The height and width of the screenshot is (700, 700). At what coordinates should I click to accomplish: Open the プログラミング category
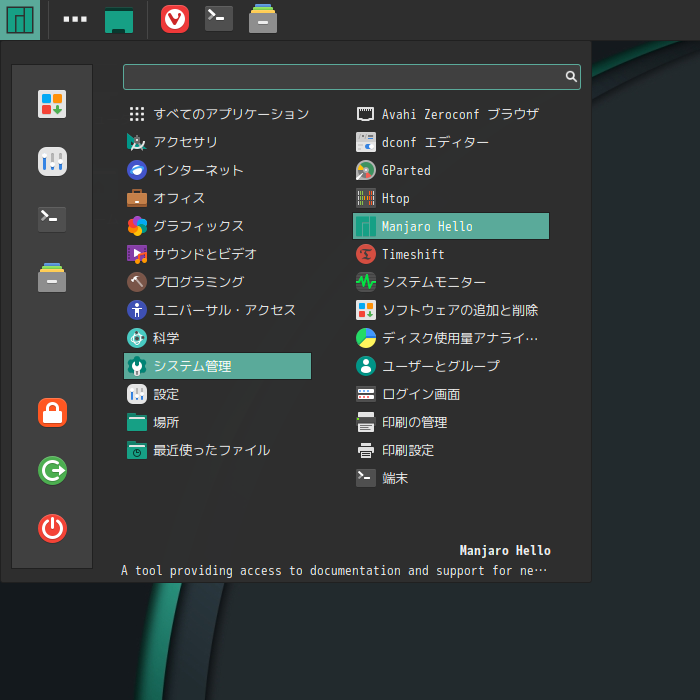(x=197, y=282)
